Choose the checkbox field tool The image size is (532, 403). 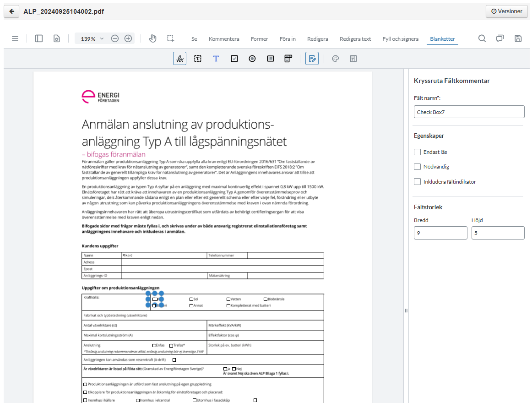(x=234, y=59)
